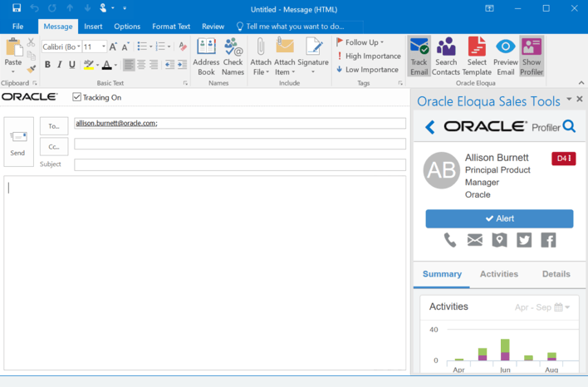Click the font color button
Screen dimensions: 588x387
pos(107,65)
